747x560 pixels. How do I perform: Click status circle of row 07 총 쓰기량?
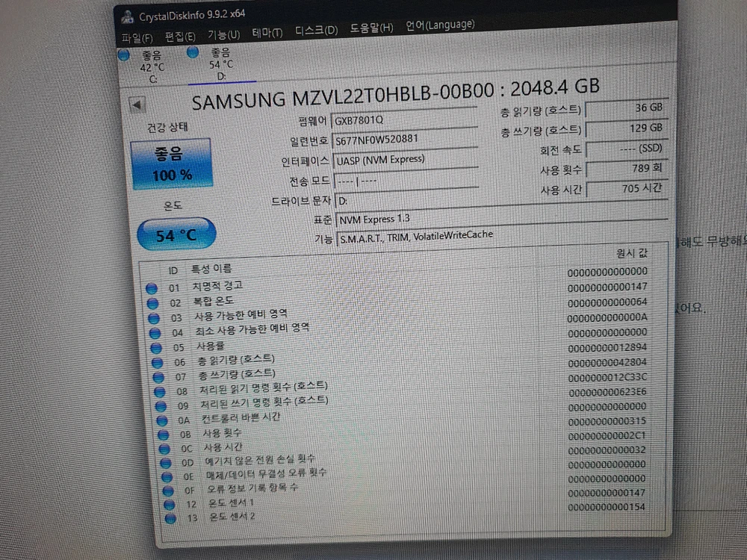point(158,378)
